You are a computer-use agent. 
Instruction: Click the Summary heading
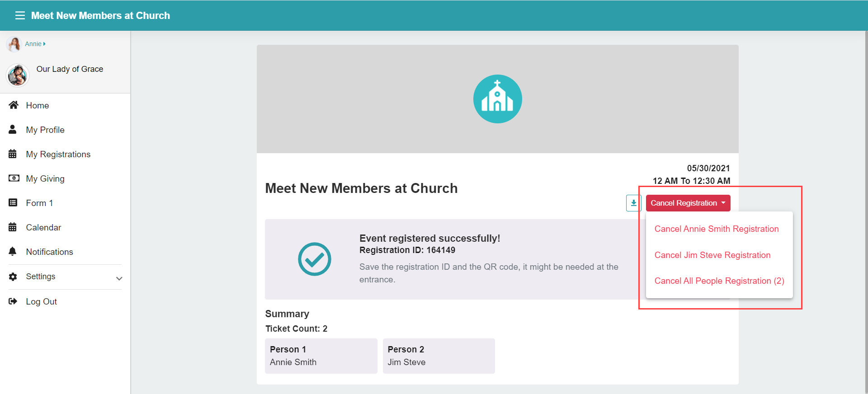287,314
